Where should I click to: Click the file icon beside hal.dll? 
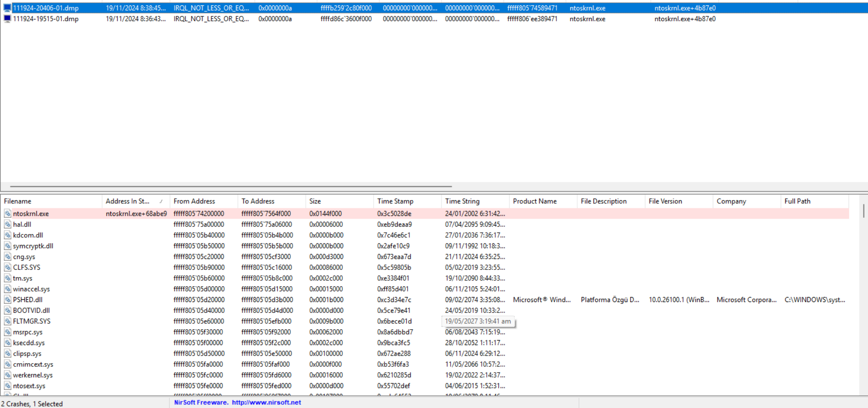point(8,225)
